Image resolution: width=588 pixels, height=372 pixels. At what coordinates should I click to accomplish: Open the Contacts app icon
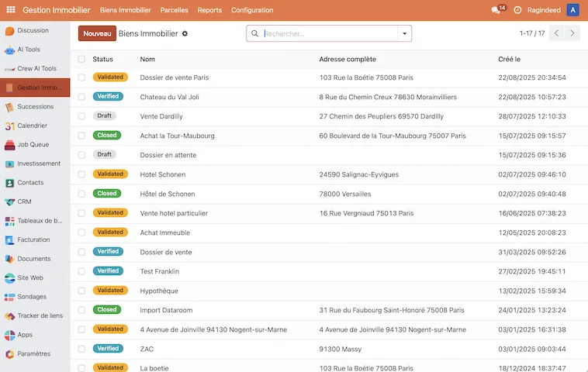(x=10, y=183)
